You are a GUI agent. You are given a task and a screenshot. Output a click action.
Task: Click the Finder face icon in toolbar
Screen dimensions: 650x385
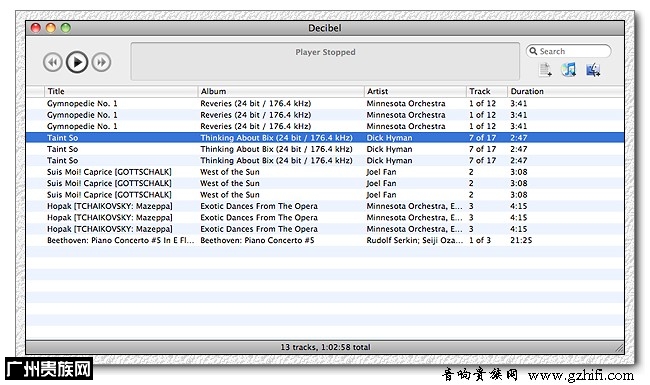593,70
